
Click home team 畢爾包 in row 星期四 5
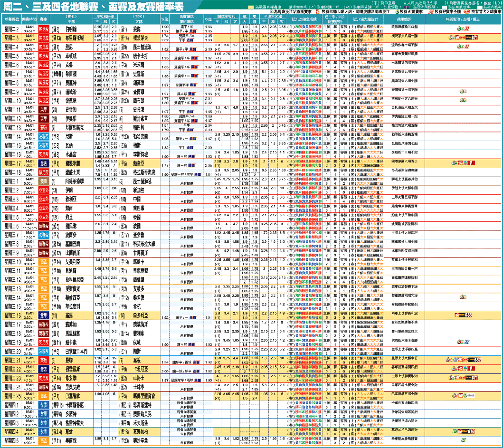coord(71,441)
